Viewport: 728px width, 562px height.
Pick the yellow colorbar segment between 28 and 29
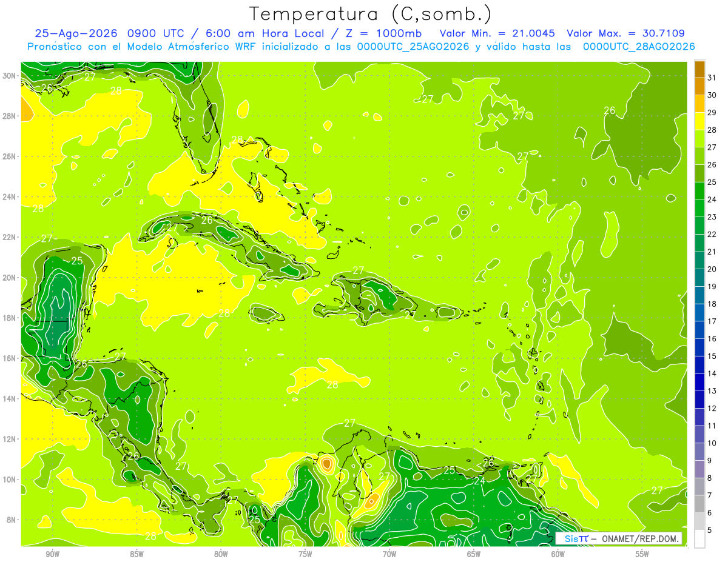pos(699,121)
